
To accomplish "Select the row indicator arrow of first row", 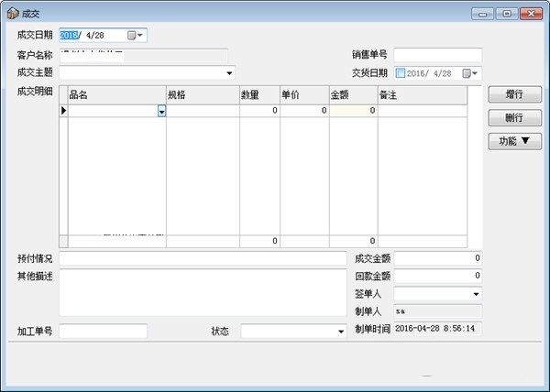I will pos(63,111).
